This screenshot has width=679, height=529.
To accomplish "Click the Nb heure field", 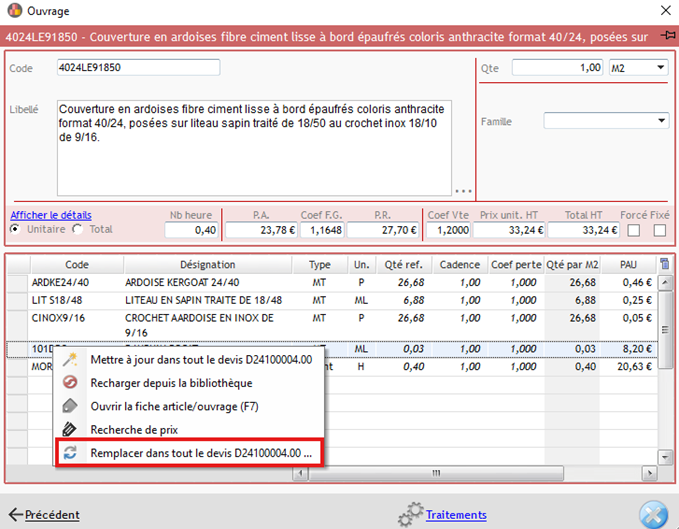I will point(191,230).
